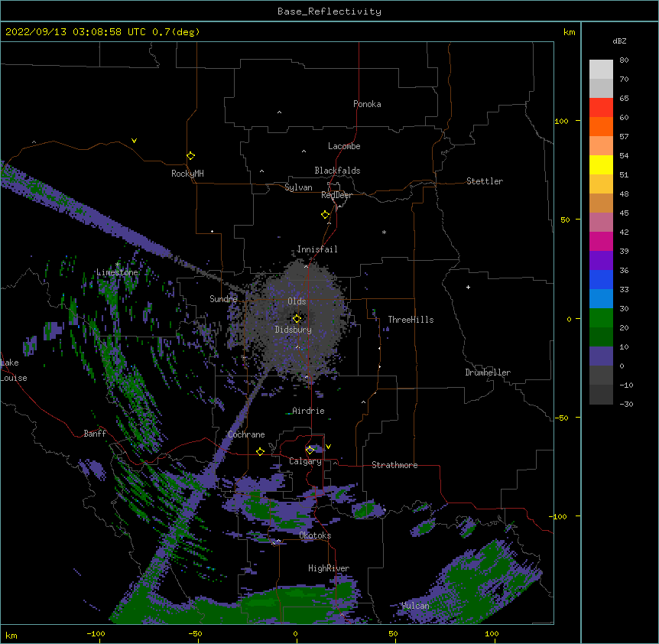
Task: Click the -30 value in the dBZ legend
Action: click(626, 405)
